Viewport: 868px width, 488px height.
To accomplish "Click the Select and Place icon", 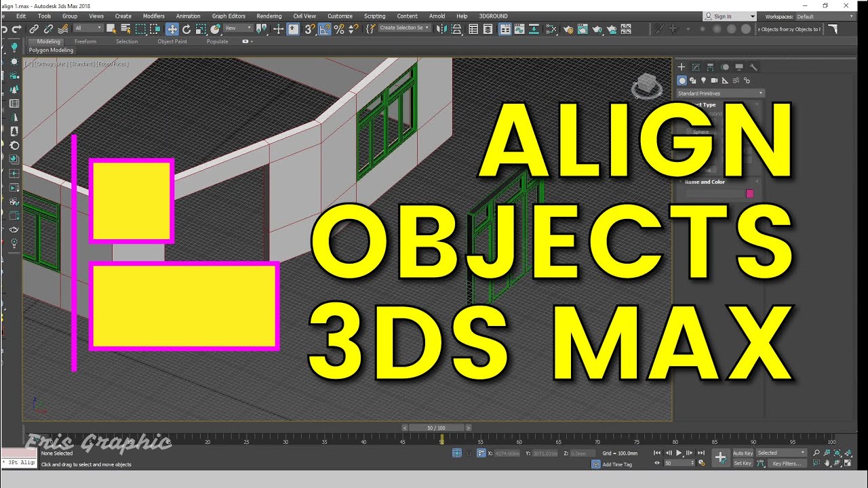I will click(215, 29).
